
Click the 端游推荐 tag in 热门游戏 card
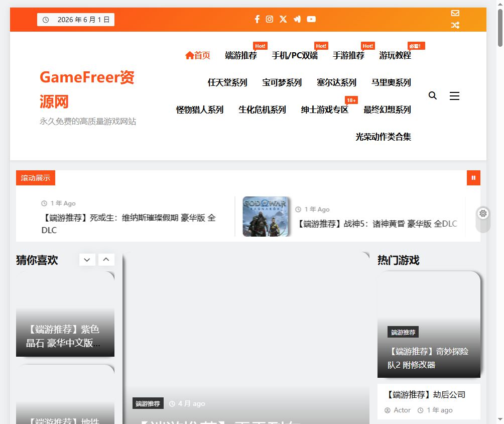[403, 332]
